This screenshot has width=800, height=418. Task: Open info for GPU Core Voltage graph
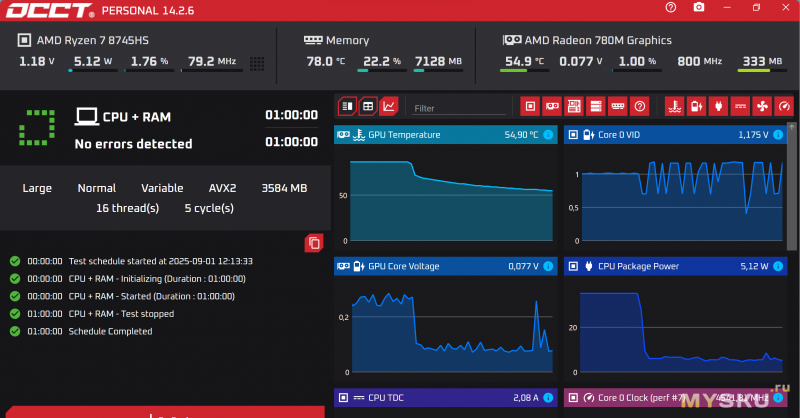click(x=548, y=266)
